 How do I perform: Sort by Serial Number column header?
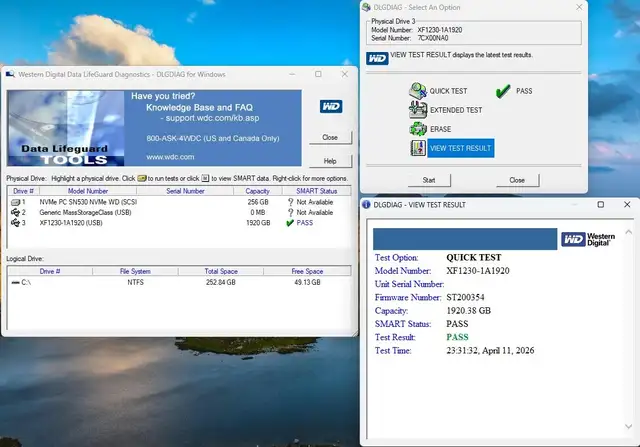tap(185, 191)
